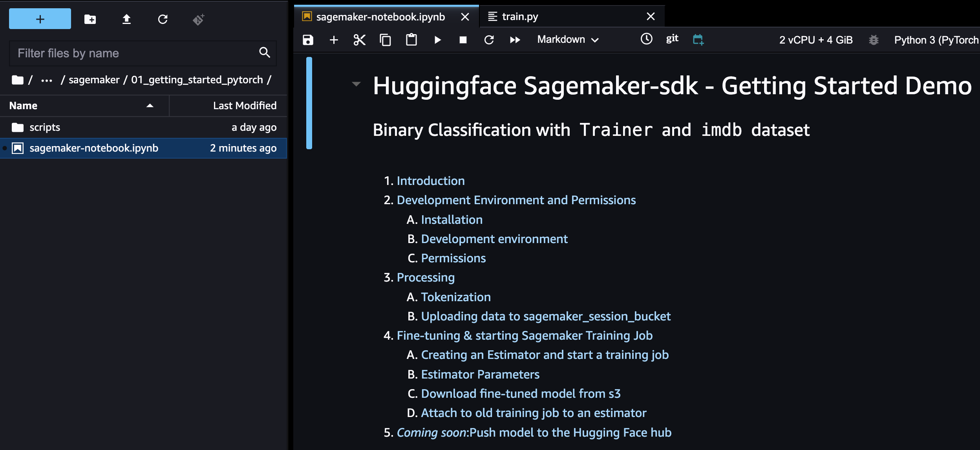The image size is (980, 450).
Task: Restart the kernel using the refresh icon
Action: pyautogui.click(x=489, y=40)
